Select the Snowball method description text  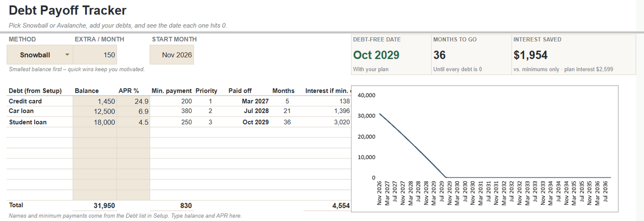point(76,70)
